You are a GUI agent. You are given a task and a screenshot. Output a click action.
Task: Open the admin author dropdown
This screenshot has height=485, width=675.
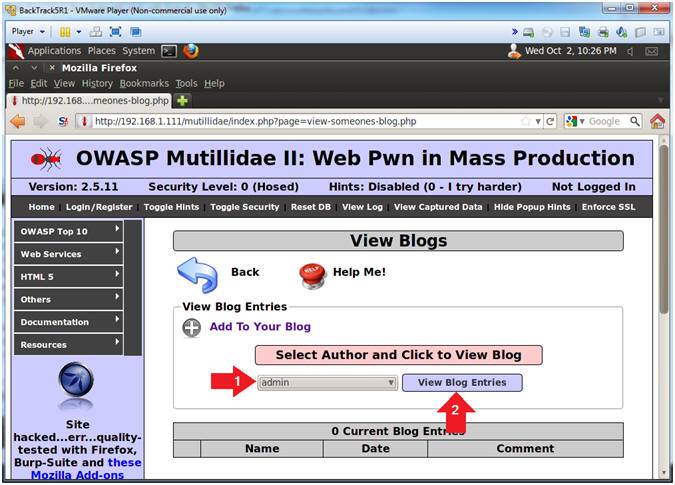point(327,383)
